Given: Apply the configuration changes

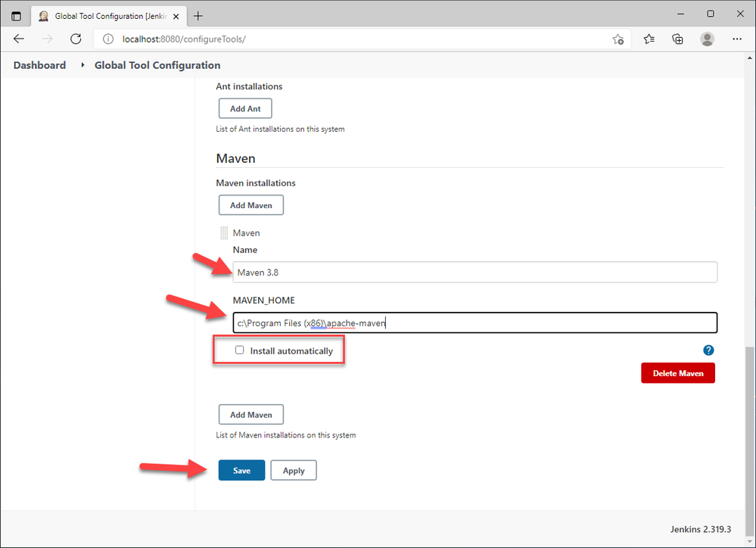Looking at the screenshot, I should [x=294, y=470].
